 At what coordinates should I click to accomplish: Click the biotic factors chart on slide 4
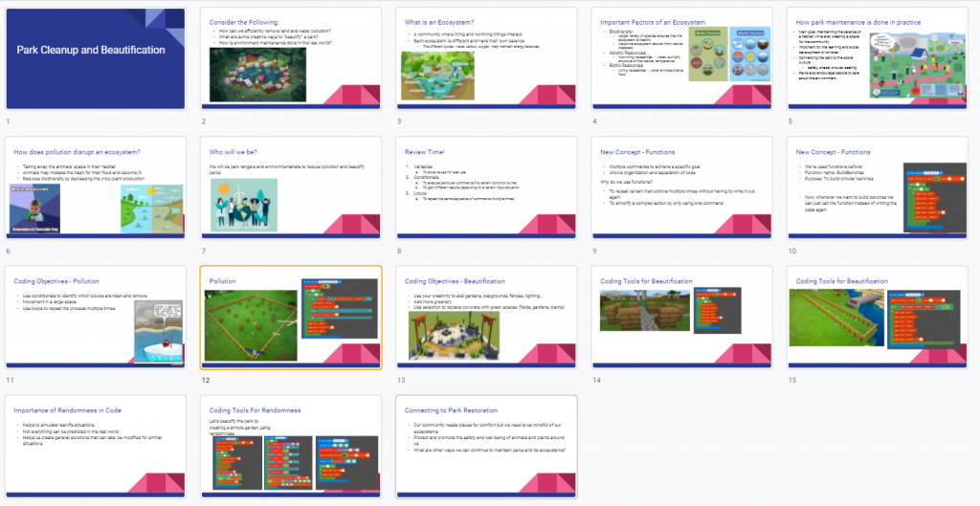point(708,63)
